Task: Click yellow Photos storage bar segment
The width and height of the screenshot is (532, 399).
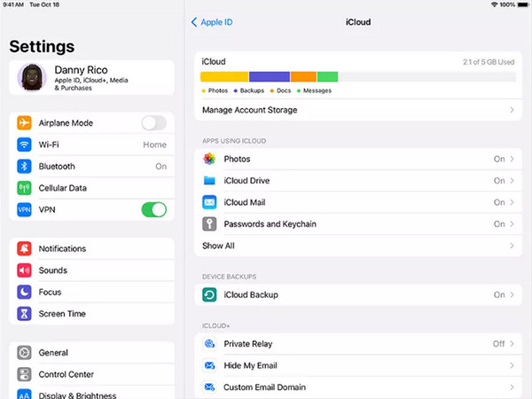Action: pos(224,76)
